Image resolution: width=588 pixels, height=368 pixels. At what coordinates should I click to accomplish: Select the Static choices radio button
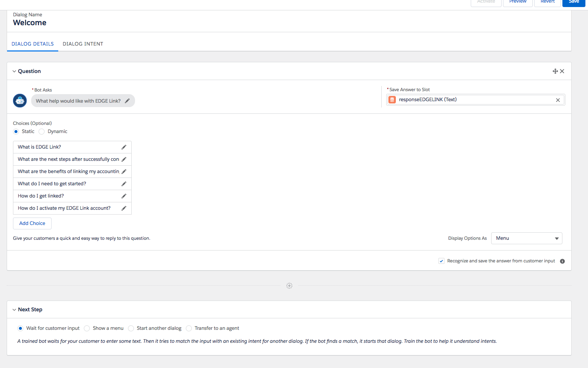(16, 132)
